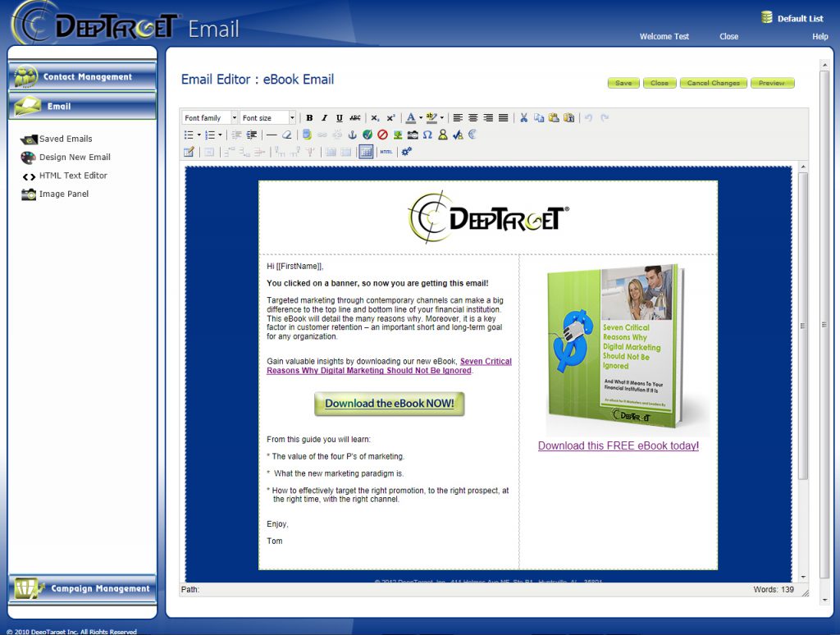Click the green globe checkmark icon

point(367,135)
